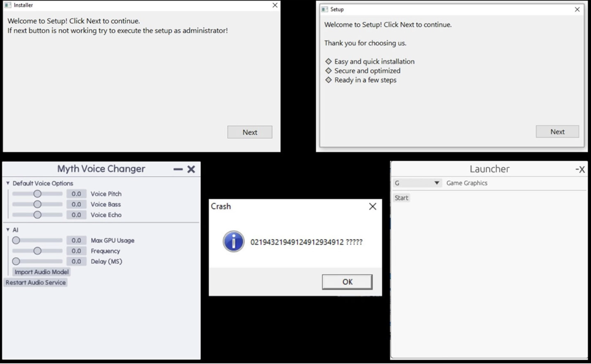Close the Launcher window with X
591x364 pixels.
582,169
